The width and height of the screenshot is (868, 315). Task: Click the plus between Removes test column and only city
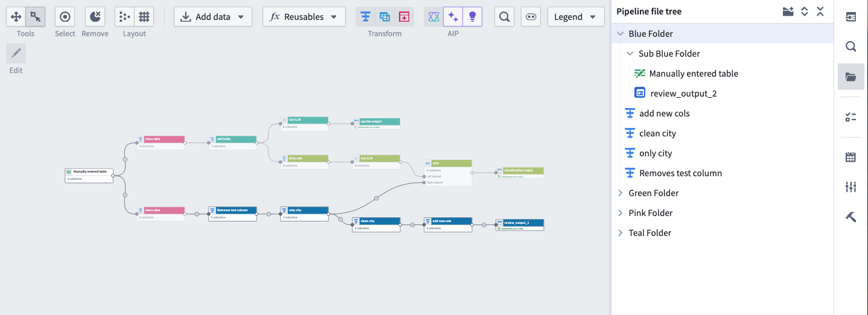[269, 214]
